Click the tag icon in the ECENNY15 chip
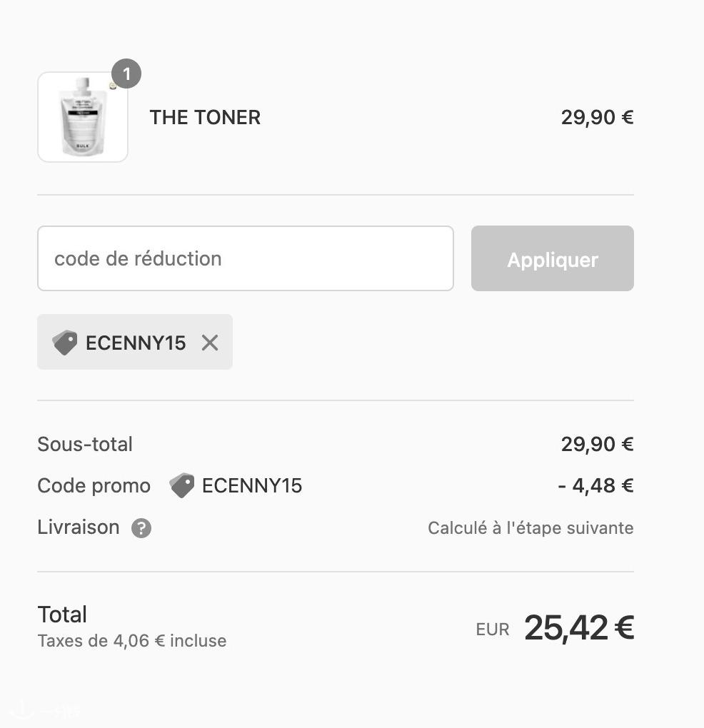The width and height of the screenshot is (704, 728). click(65, 343)
